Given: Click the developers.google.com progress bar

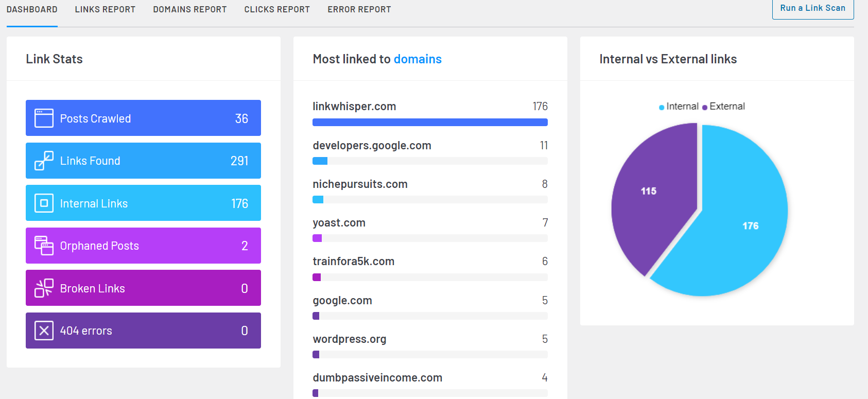Looking at the screenshot, I should click(430, 161).
